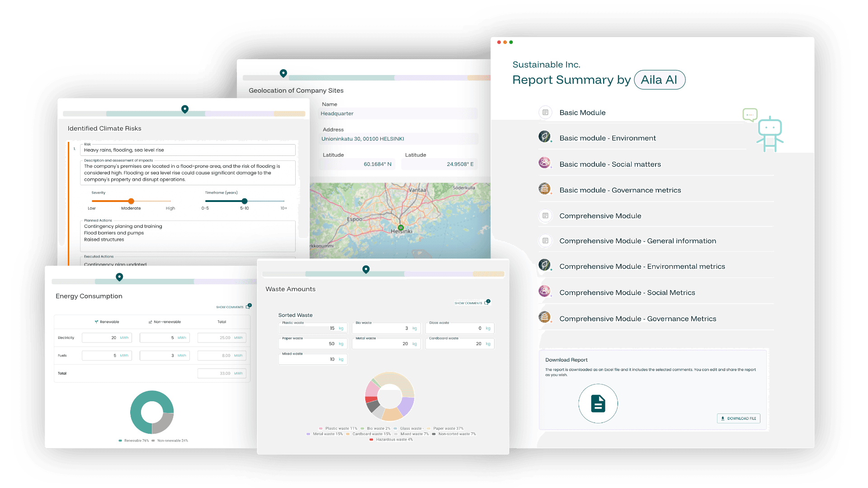Screen dimensions: 868x488
Task: Click SHOW COMMENTS in the Energy Consumption panel
Action: click(x=230, y=307)
